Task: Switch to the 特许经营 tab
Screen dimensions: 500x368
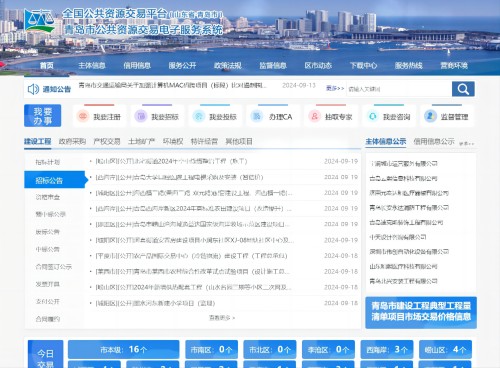Action: pyautogui.click(x=204, y=141)
